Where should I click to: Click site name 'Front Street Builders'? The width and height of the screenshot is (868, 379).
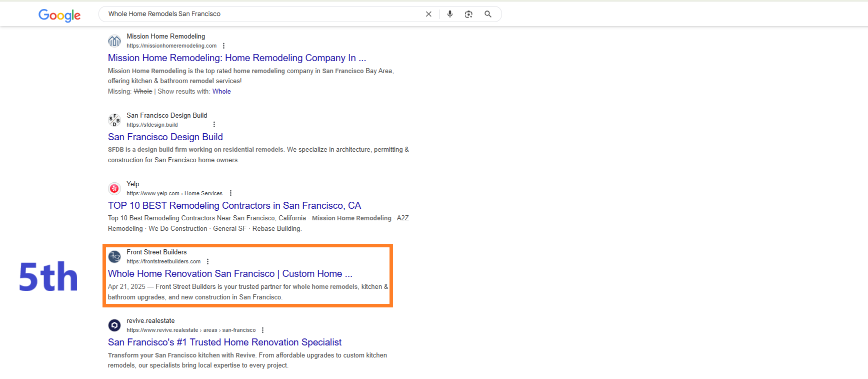(156, 252)
